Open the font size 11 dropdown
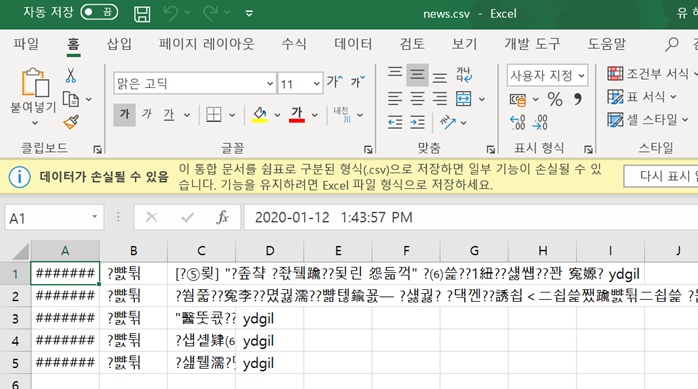The width and height of the screenshot is (698, 389). click(316, 83)
